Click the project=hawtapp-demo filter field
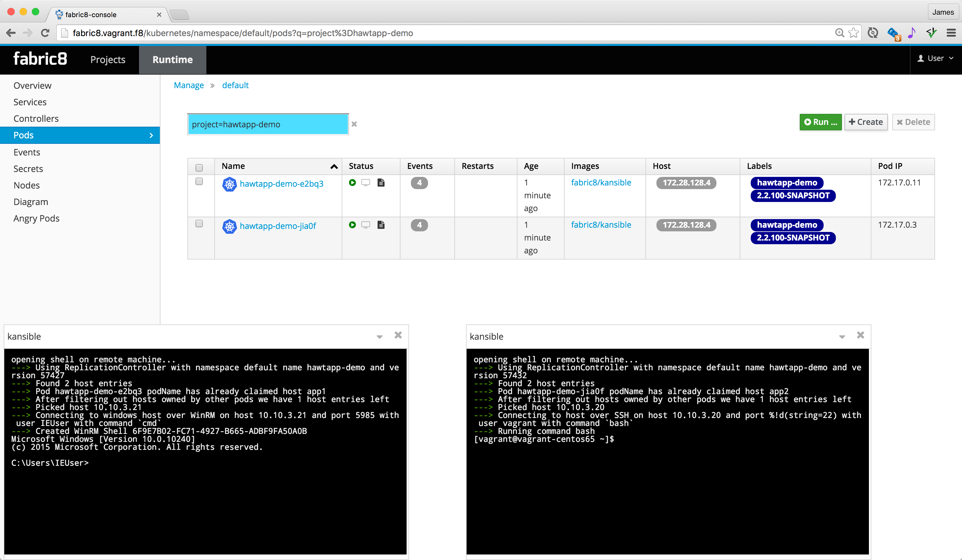Viewport: 962px width, 560px height. tap(268, 124)
